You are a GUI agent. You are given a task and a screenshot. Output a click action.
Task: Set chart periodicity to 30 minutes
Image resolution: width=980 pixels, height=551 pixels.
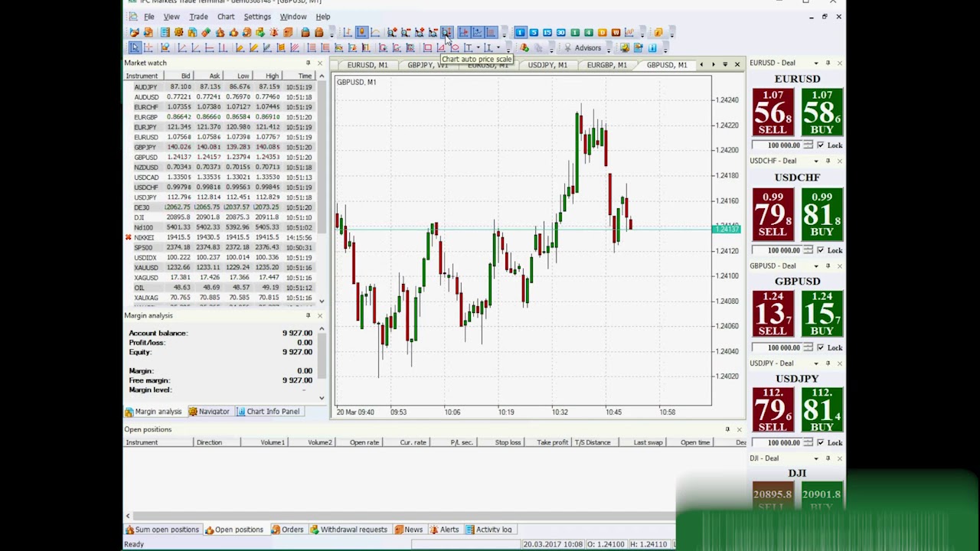pyautogui.click(x=560, y=32)
